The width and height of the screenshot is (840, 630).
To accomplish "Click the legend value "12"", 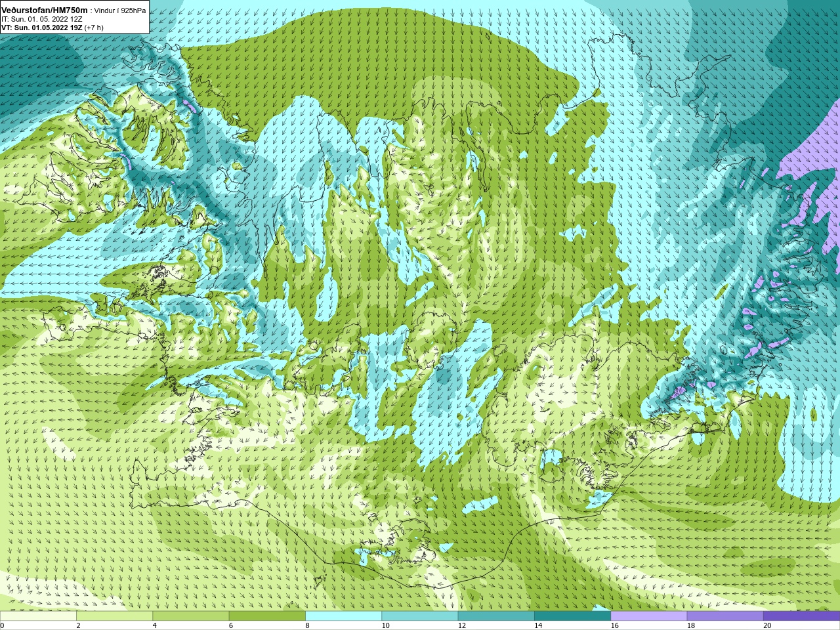I will click(462, 625).
